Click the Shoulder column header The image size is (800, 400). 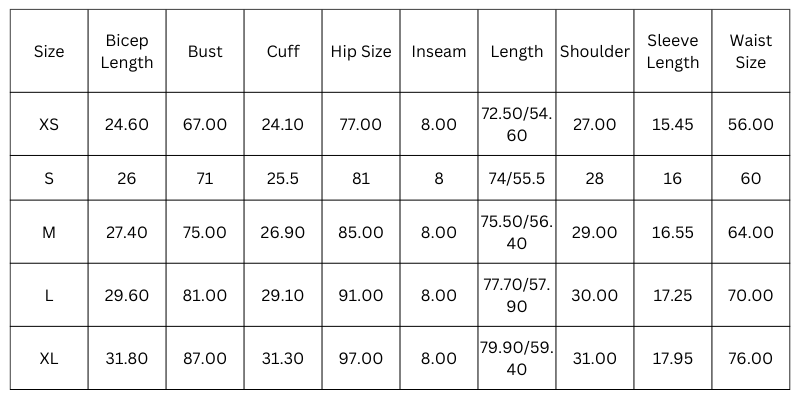(595, 52)
